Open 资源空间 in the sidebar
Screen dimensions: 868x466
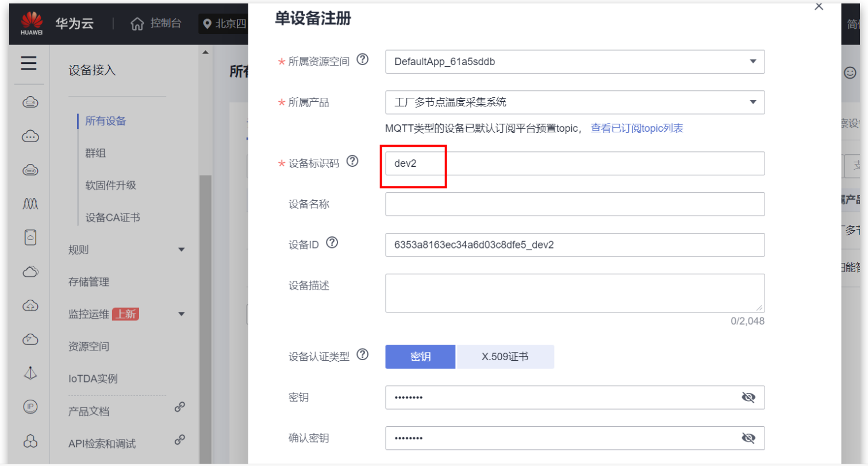(x=89, y=346)
